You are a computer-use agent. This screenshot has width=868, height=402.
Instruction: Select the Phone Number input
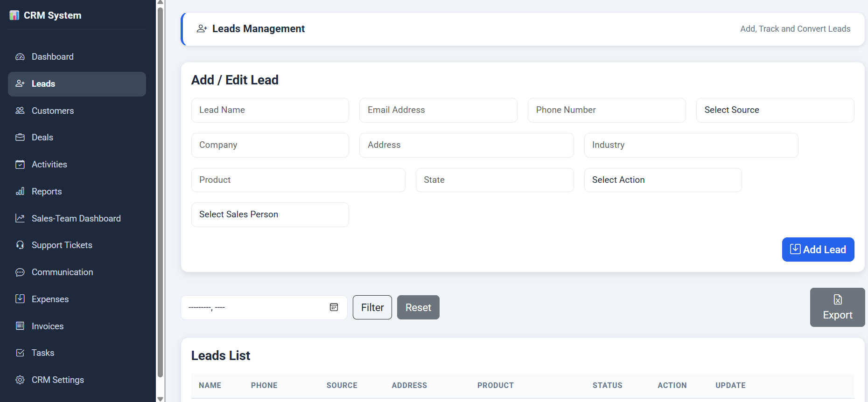click(x=607, y=110)
